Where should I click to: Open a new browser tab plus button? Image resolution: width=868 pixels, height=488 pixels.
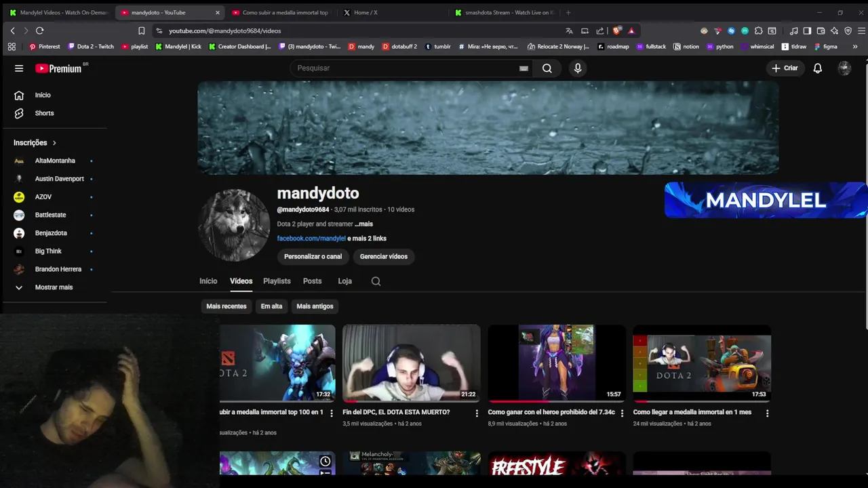(x=568, y=12)
